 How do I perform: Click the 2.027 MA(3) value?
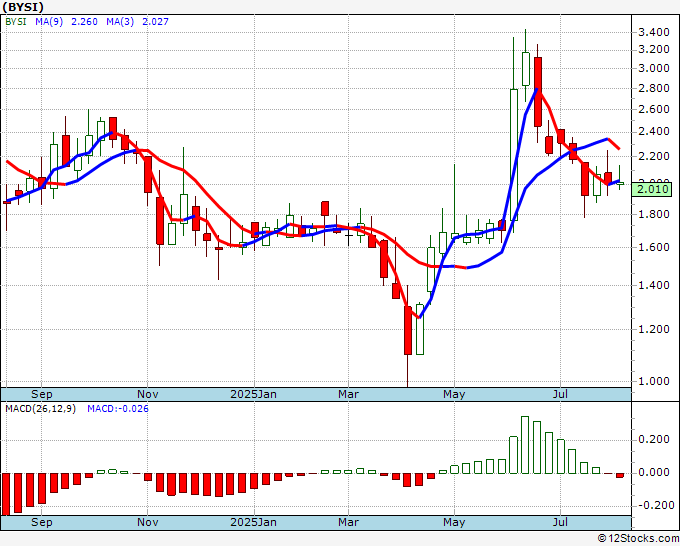[x=155, y=21]
